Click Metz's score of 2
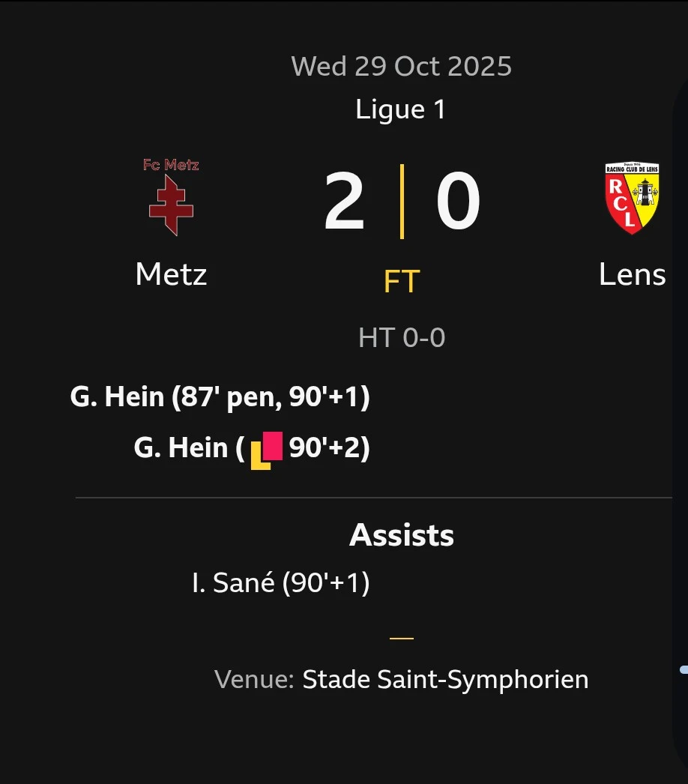This screenshot has width=688, height=784. click(344, 202)
